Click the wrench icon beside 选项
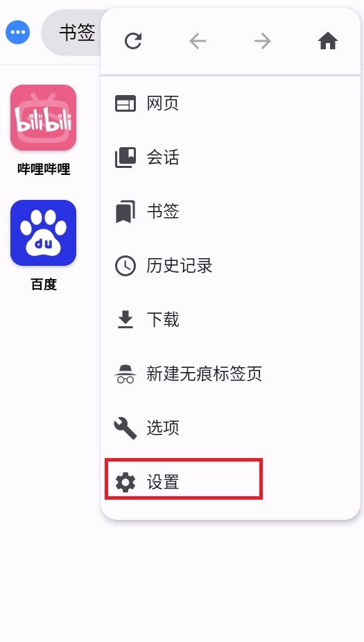The width and height of the screenshot is (364, 642). pyautogui.click(x=125, y=428)
